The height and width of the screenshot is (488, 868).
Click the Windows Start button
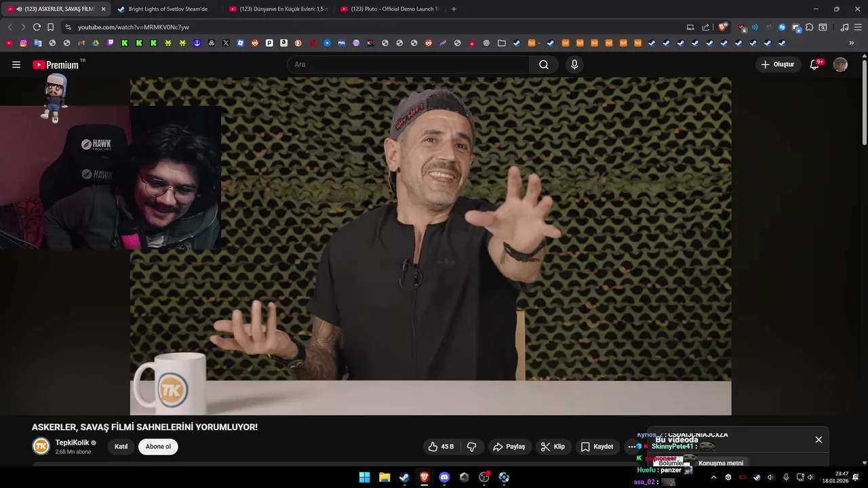364,477
